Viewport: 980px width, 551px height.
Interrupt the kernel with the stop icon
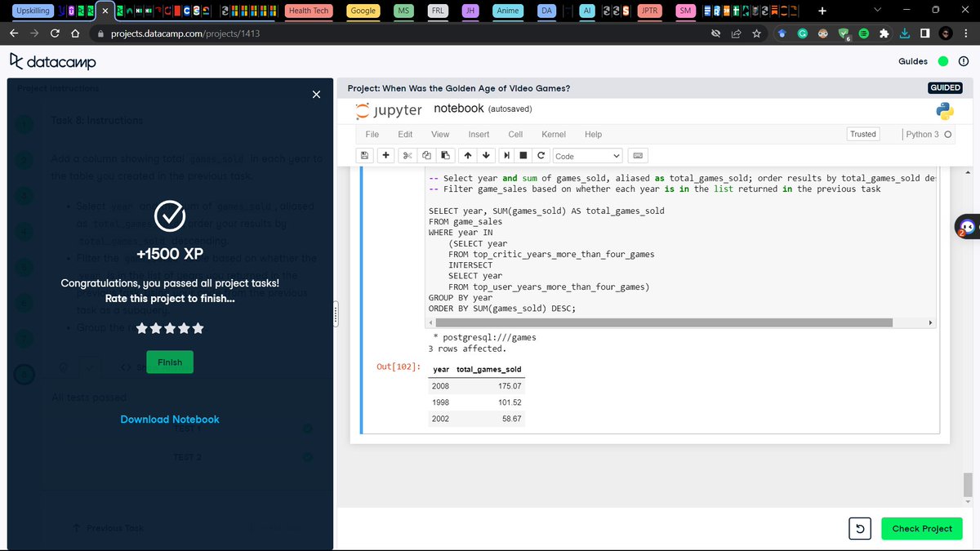pos(523,155)
